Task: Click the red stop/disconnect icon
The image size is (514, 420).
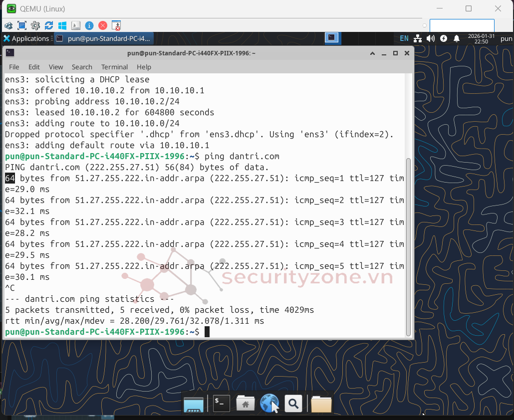Action: tap(103, 25)
